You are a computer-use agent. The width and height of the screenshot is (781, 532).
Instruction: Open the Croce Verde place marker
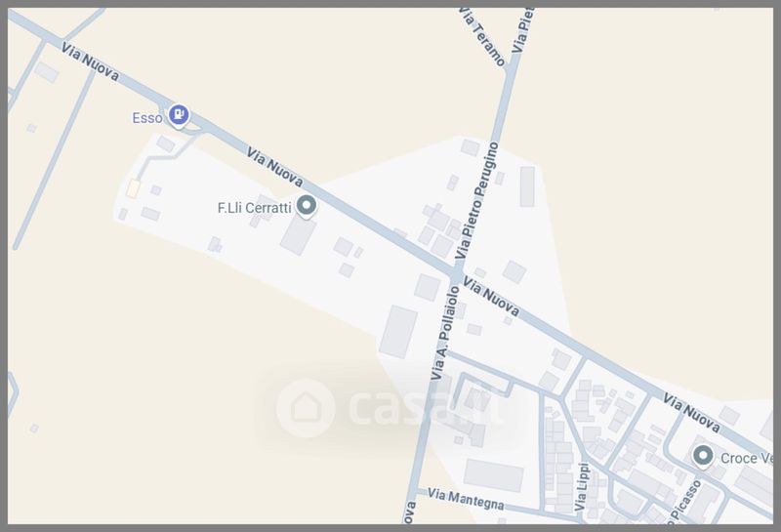click(703, 456)
